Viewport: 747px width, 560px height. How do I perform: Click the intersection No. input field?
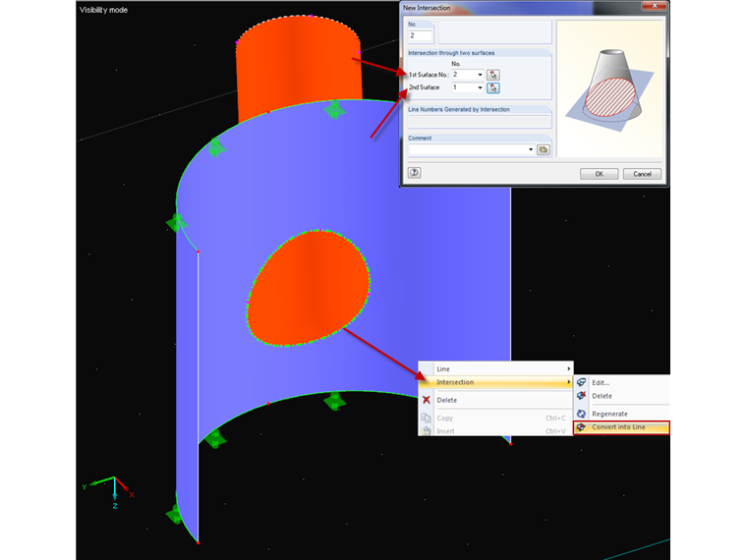[421, 35]
